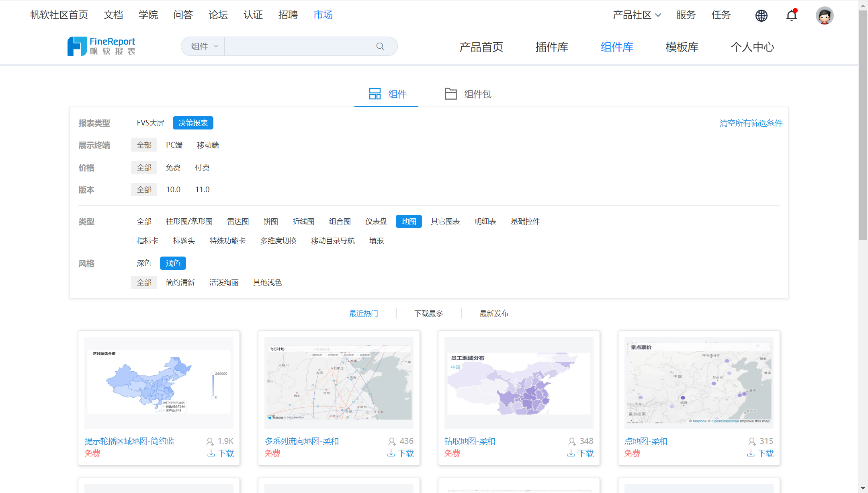Select FVS大屏 report type filter
The image size is (868, 493).
coord(150,123)
